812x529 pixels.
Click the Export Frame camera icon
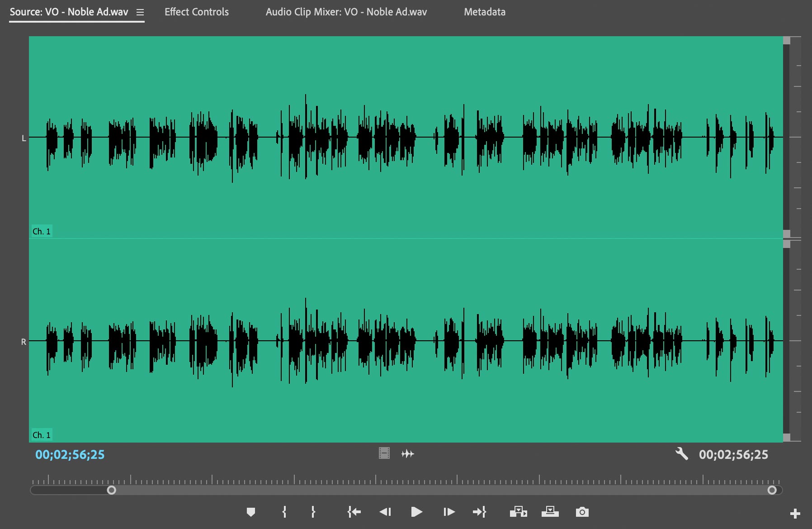(582, 512)
